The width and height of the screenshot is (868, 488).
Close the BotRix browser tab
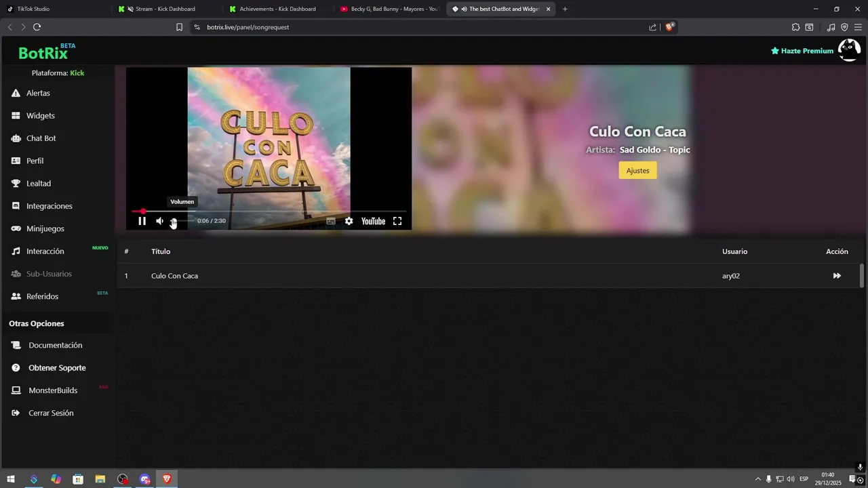click(x=549, y=9)
